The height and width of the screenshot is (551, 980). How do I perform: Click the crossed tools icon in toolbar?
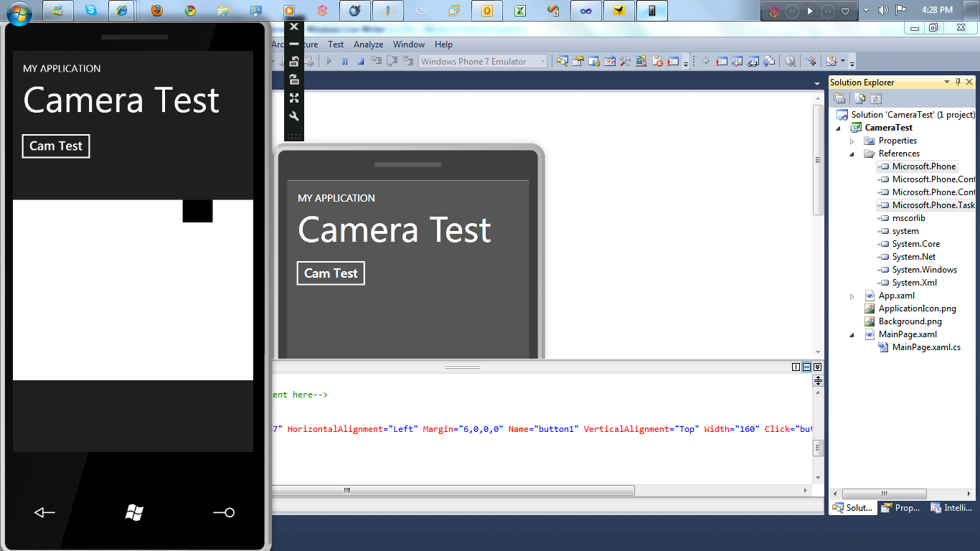coord(625,62)
